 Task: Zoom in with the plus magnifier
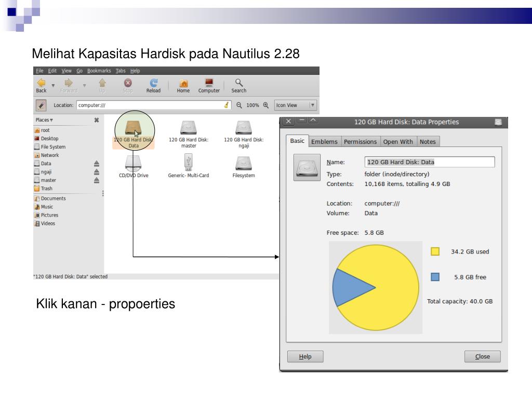pyautogui.click(x=266, y=105)
